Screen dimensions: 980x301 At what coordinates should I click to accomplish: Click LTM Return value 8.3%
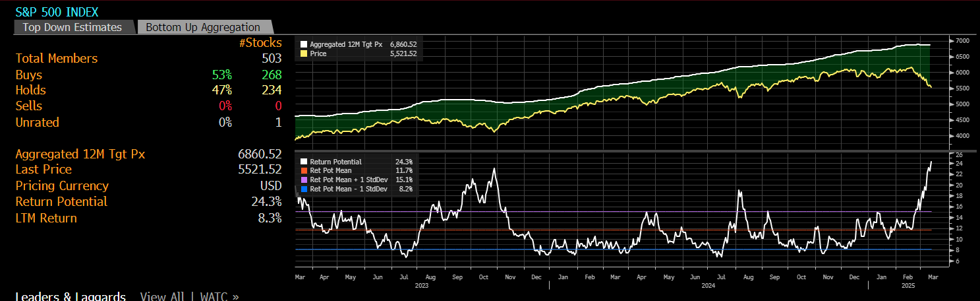270,218
